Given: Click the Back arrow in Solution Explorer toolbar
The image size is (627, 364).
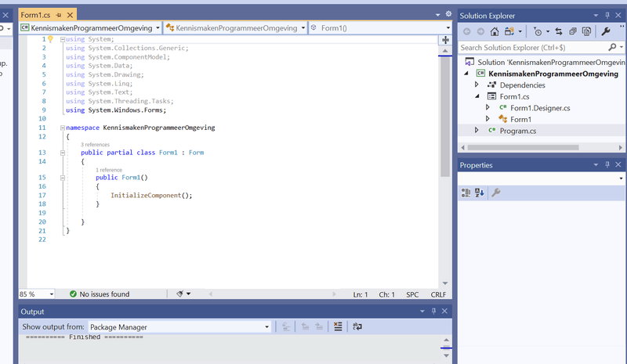Looking at the screenshot, I should coord(466,31).
